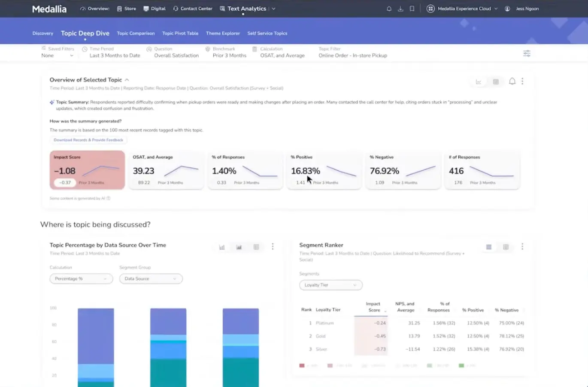The width and height of the screenshot is (588, 387).
Task: Open the Loyalty Tier segments dropdown
Action: [x=330, y=285]
